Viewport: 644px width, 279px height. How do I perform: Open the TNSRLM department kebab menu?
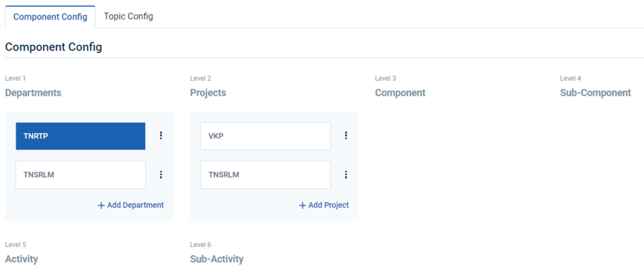coord(161,174)
